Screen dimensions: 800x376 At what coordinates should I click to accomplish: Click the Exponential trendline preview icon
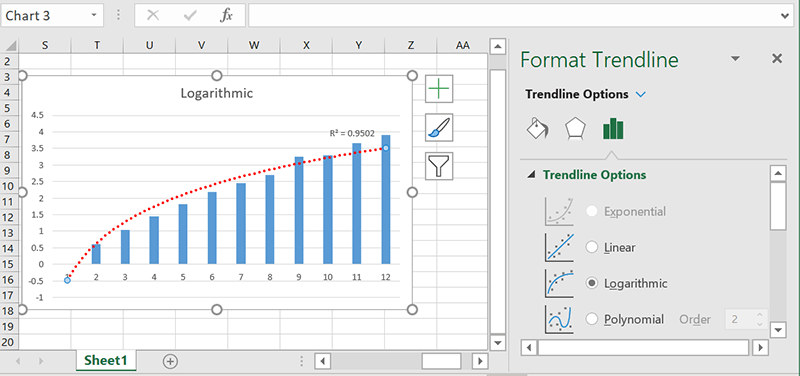[559, 211]
